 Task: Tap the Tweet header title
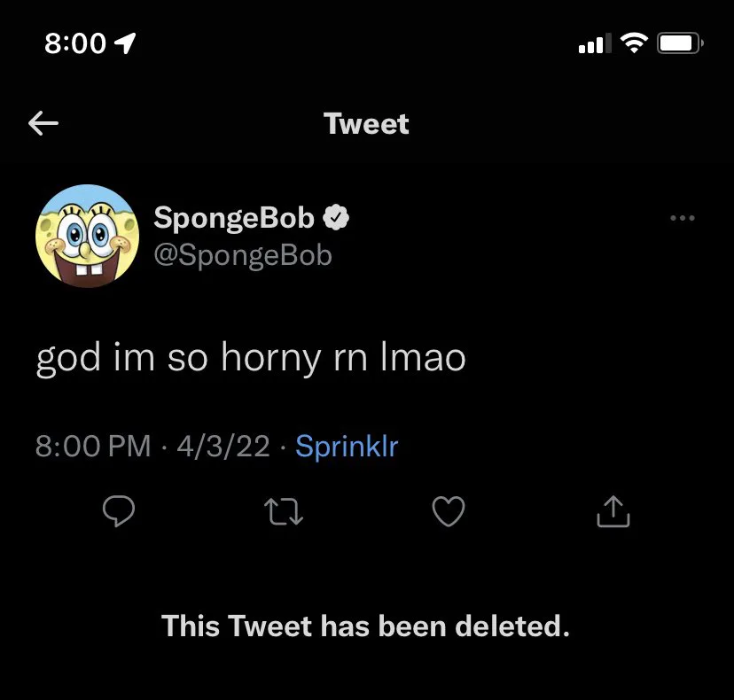pos(366,124)
